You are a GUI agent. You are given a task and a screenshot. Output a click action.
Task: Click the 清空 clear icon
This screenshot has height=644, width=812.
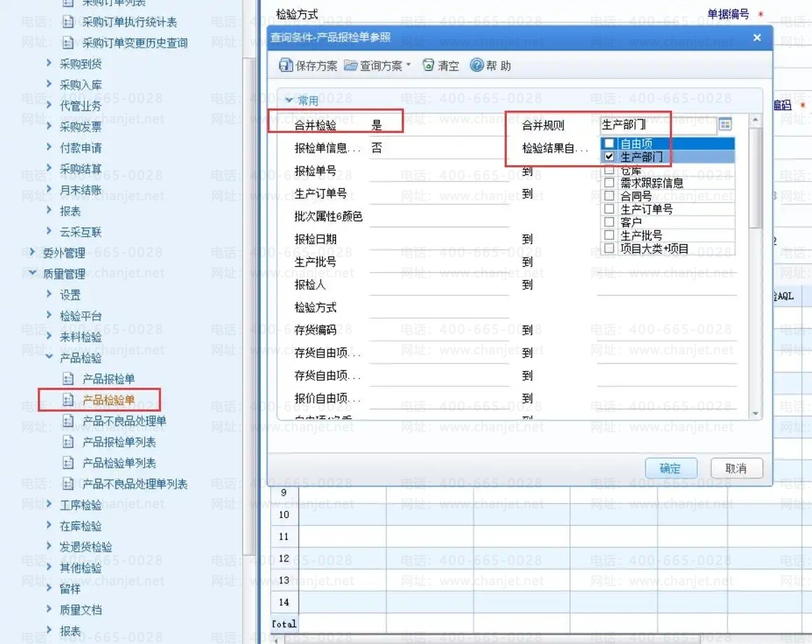(x=428, y=65)
